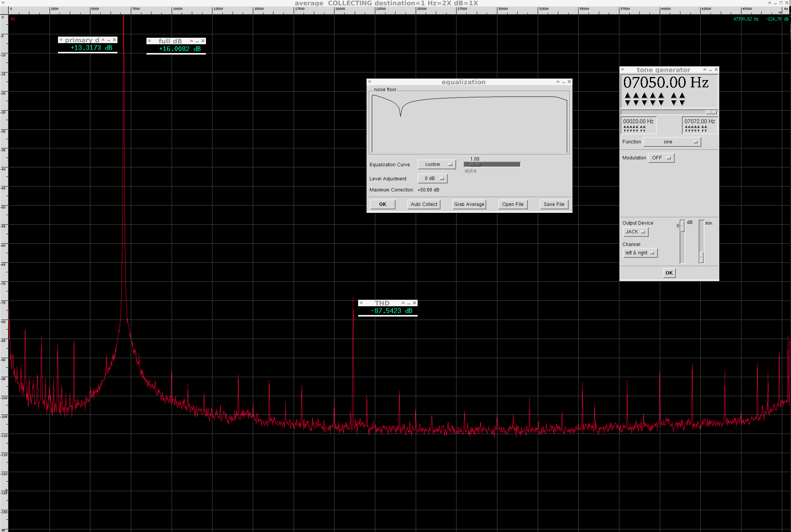
Task: Shade the primary dB readout window
Action: 103,40
